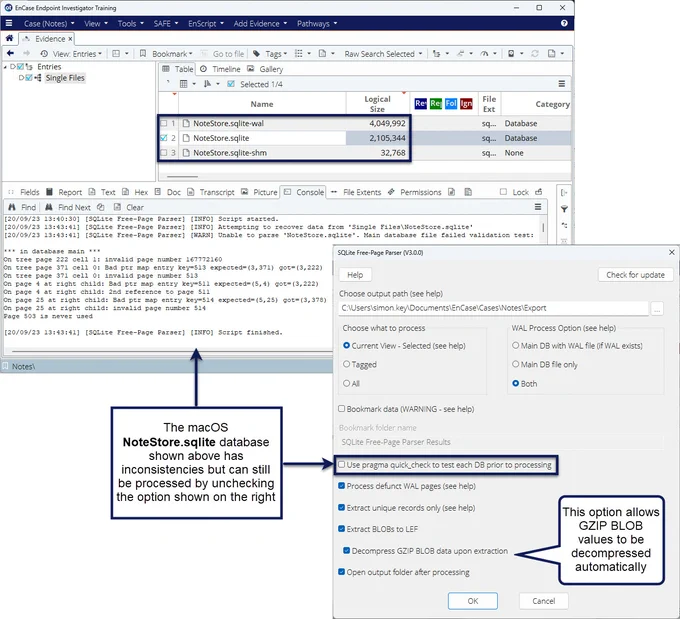Uncheck Extract unique records only

pos(341,507)
